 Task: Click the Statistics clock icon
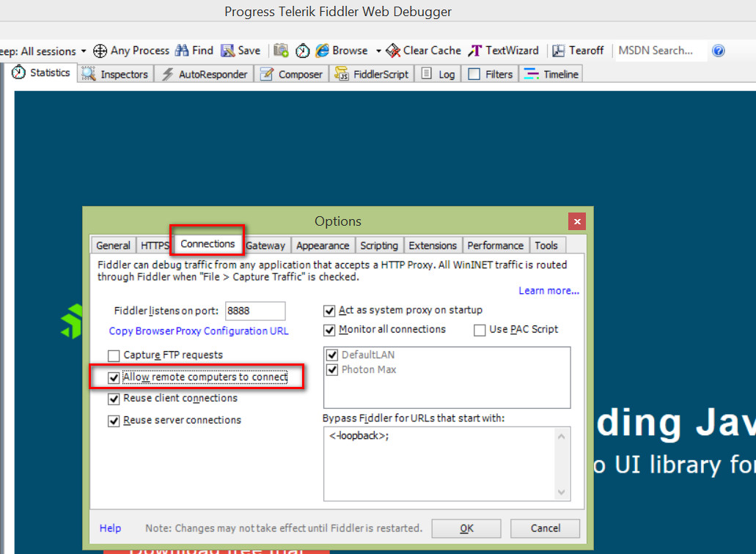18,73
